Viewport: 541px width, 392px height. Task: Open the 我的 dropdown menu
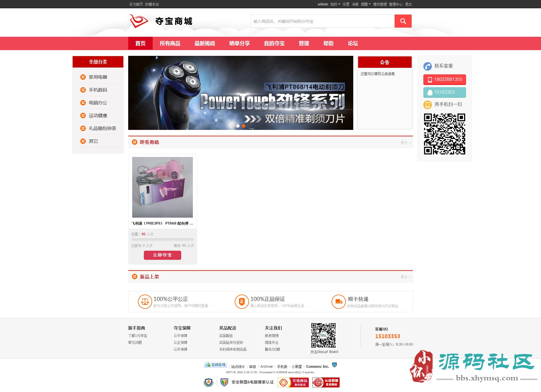335,4
